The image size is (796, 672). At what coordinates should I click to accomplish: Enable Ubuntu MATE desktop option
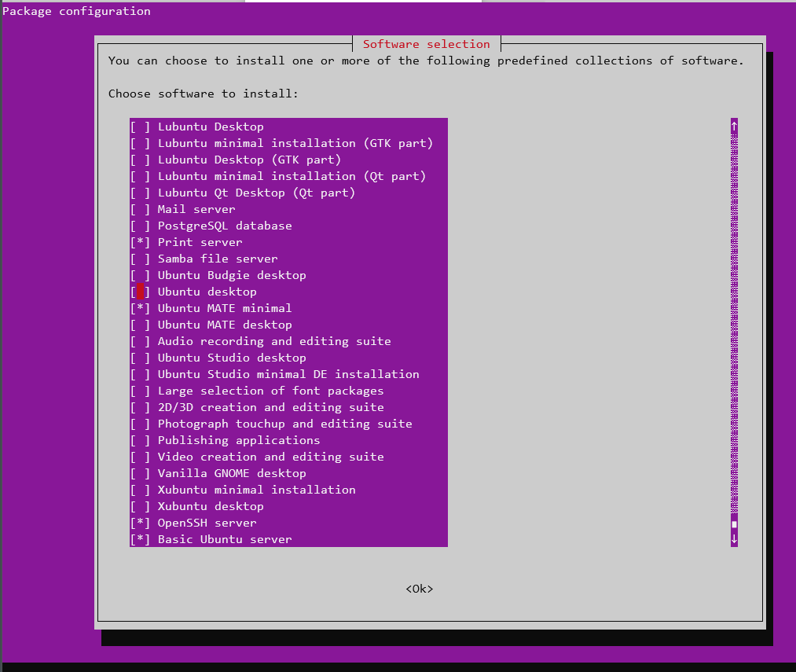pyautogui.click(x=140, y=325)
